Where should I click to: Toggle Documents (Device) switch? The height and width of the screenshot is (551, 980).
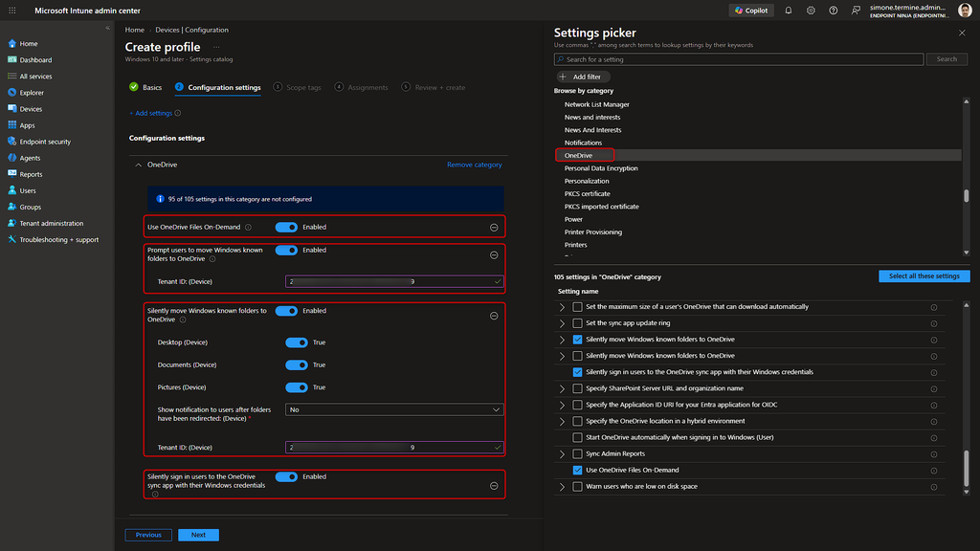pos(297,364)
